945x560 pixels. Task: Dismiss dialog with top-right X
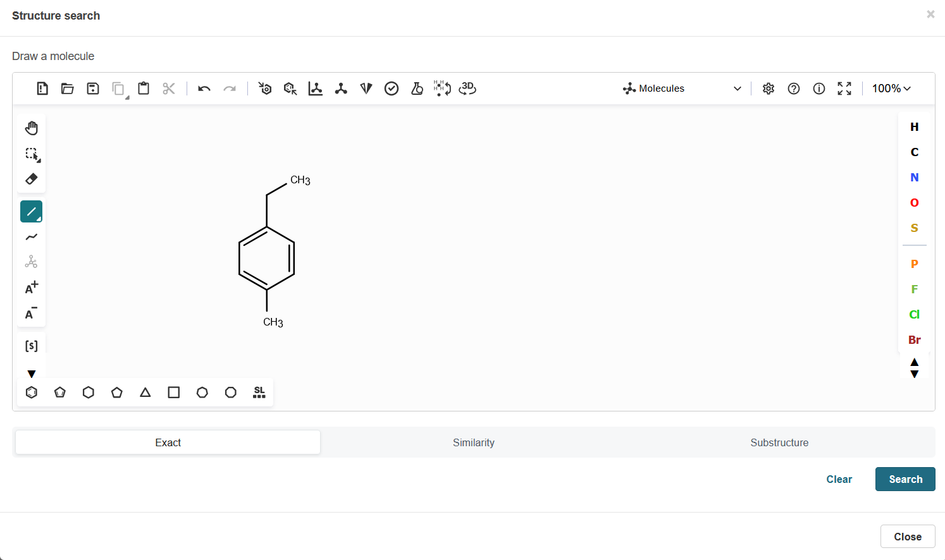(930, 14)
